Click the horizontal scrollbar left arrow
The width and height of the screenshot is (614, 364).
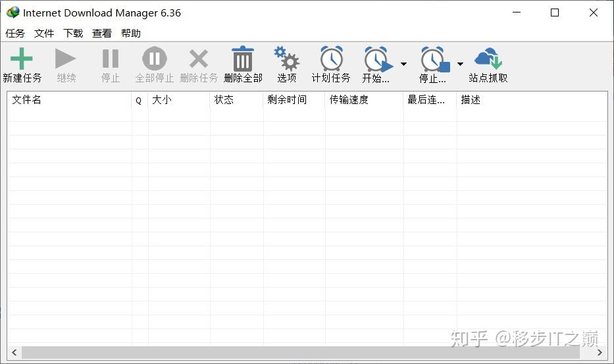coord(14,352)
